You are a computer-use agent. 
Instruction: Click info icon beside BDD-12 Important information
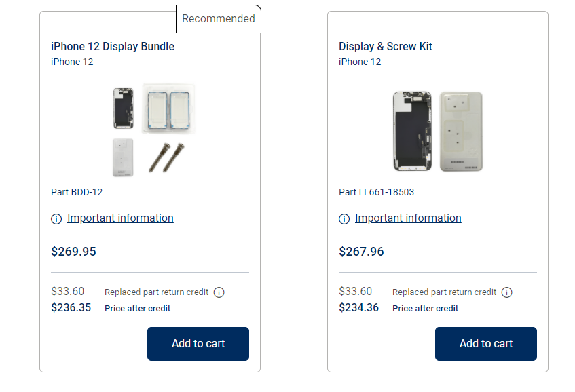[x=56, y=219]
